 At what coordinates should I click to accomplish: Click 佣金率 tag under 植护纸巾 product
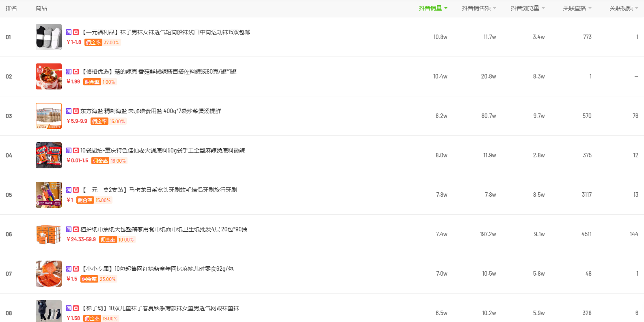(108, 239)
